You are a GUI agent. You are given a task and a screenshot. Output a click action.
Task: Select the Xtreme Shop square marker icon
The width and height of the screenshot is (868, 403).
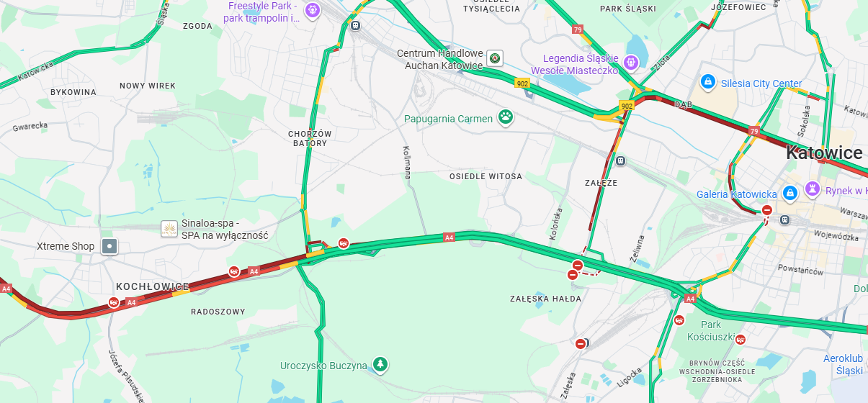coord(109,246)
